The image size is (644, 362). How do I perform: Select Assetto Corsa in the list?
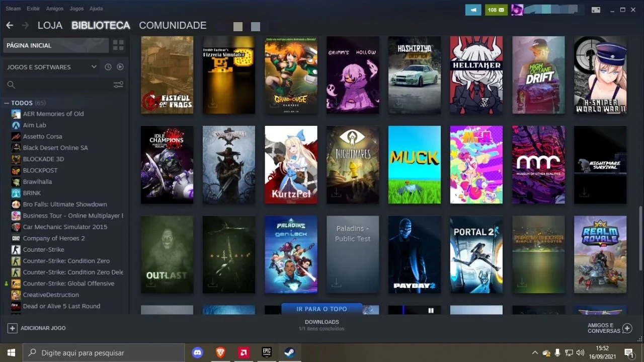pos(42,136)
